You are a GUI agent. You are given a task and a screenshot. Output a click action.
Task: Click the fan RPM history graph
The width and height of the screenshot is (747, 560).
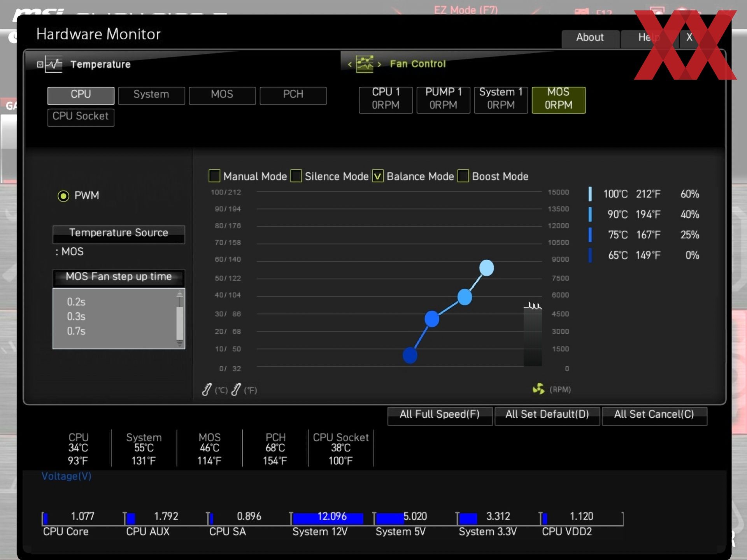[x=533, y=334]
